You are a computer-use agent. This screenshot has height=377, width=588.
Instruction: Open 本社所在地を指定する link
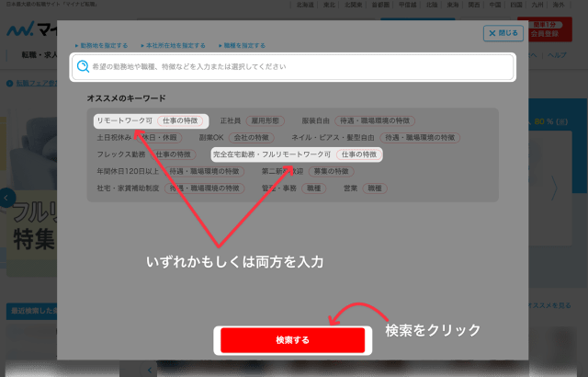[x=174, y=45]
